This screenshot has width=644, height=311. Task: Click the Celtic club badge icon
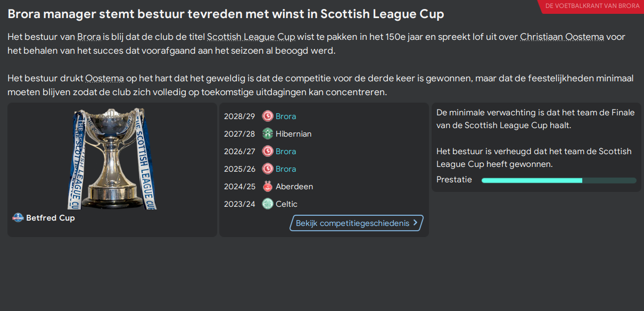click(x=268, y=204)
